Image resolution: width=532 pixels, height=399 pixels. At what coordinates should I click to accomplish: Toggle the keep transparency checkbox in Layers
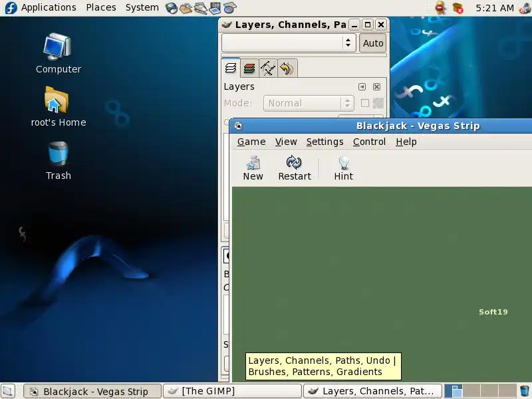point(364,103)
